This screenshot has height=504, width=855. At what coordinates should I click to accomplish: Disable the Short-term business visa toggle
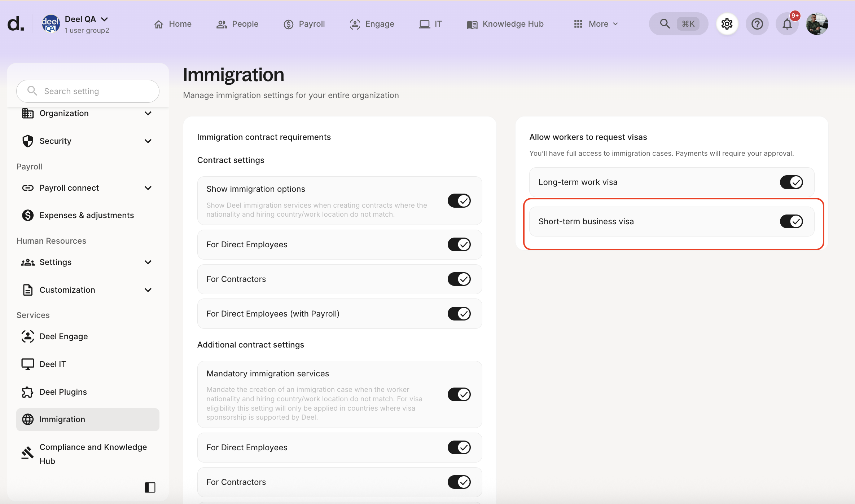pyautogui.click(x=791, y=221)
